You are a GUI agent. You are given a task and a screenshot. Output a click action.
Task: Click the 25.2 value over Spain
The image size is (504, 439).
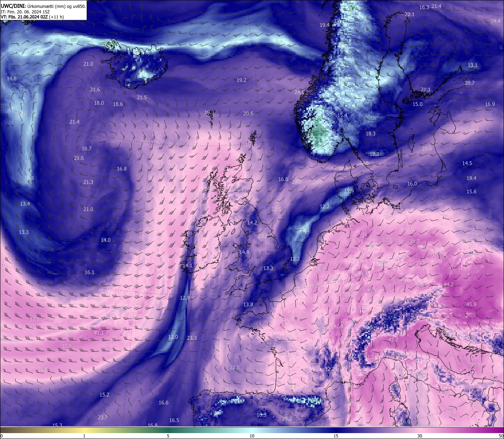(287, 419)
